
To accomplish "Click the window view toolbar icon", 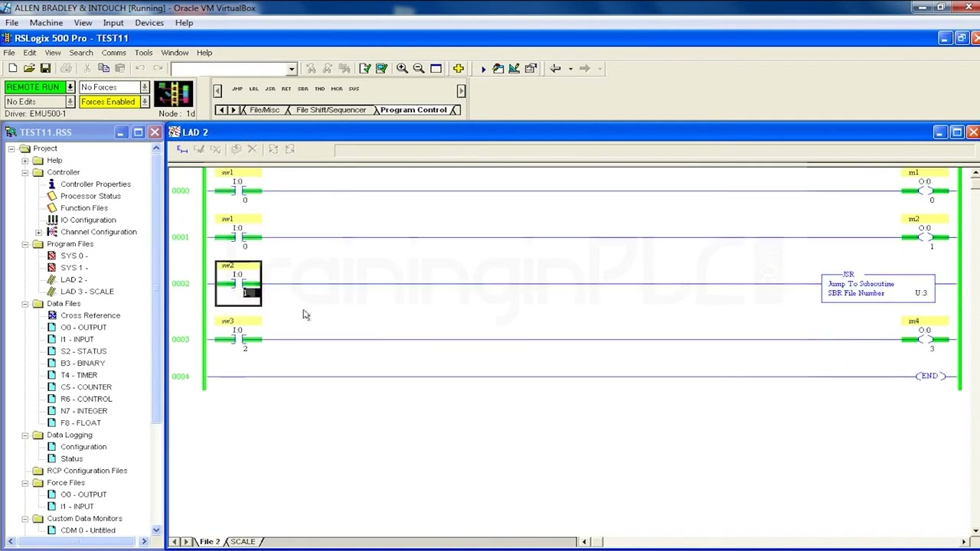I will 436,68.
